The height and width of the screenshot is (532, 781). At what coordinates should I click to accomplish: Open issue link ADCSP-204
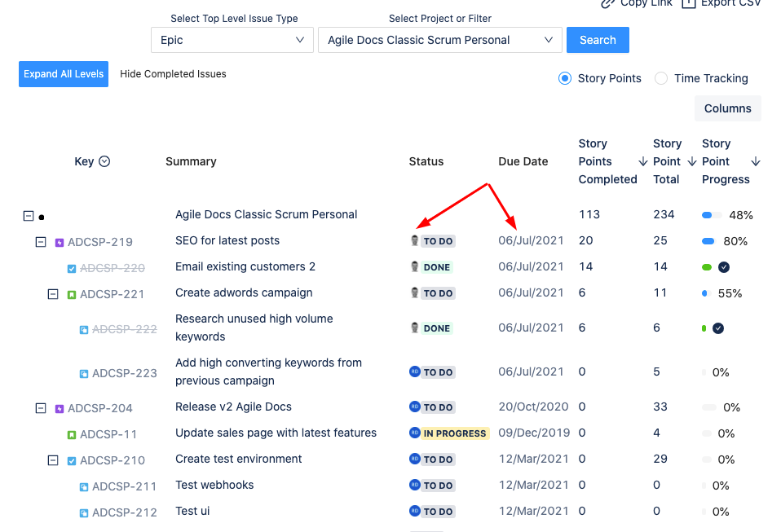(x=100, y=408)
